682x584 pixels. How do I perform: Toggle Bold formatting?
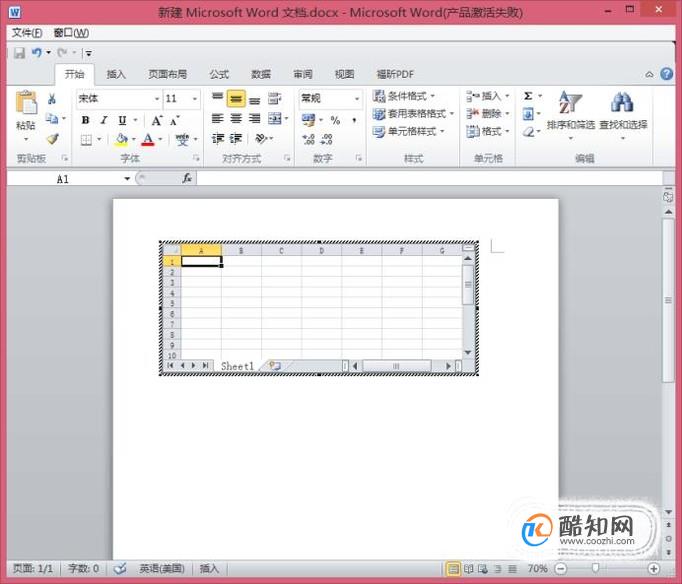point(85,120)
